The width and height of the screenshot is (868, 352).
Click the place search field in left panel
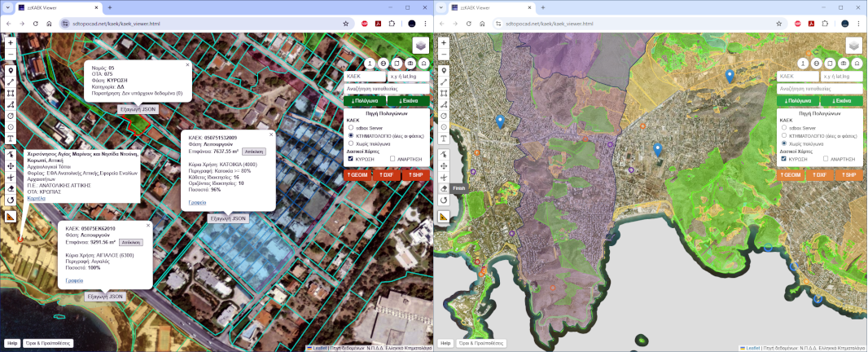point(385,88)
